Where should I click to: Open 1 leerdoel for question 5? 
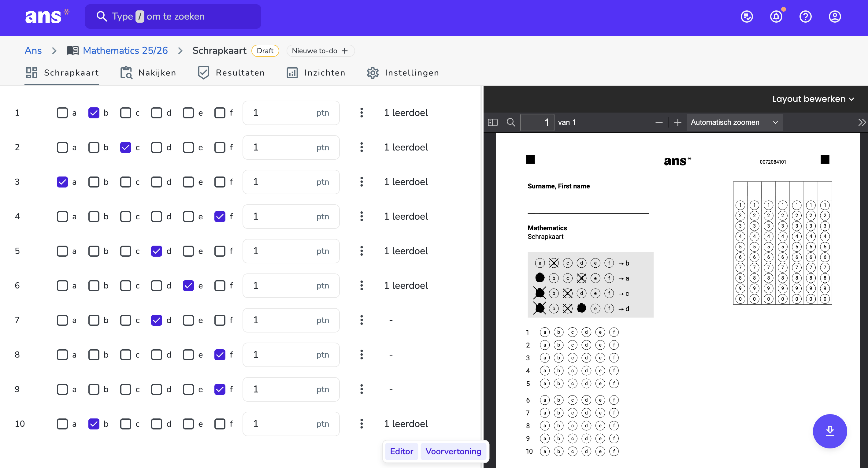[406, 251]
